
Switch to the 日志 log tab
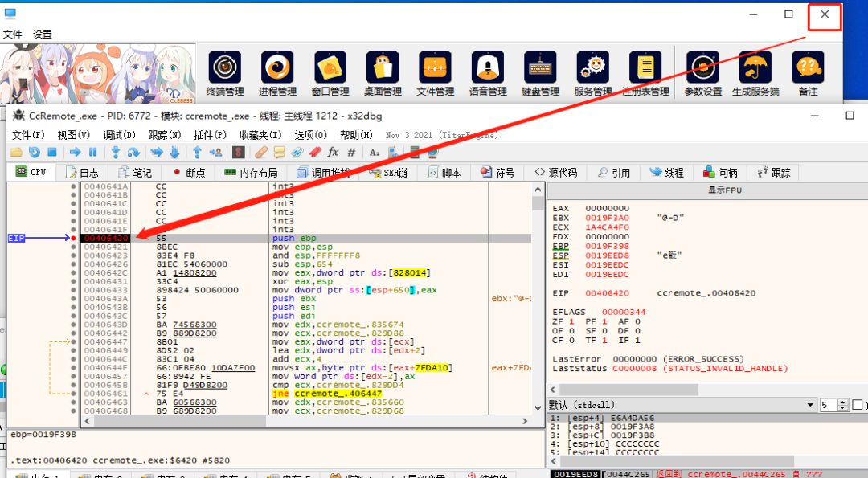coord(81,172)
